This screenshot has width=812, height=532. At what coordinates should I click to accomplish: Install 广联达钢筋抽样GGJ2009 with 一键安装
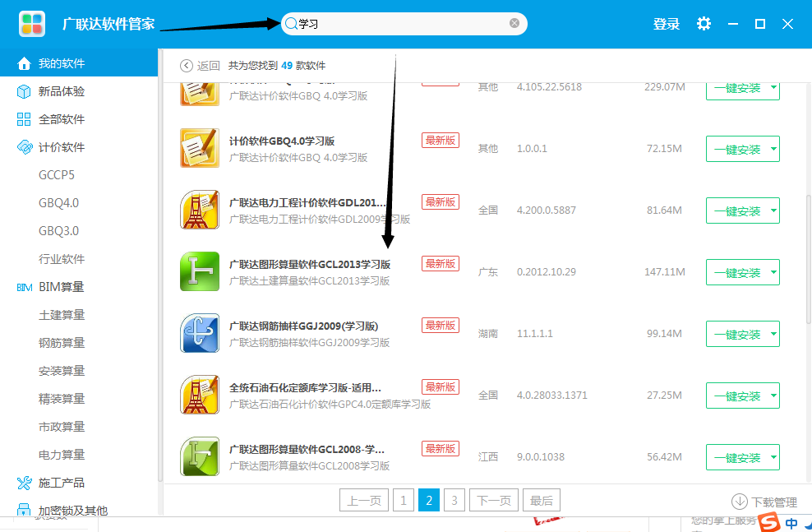[737, 334]
